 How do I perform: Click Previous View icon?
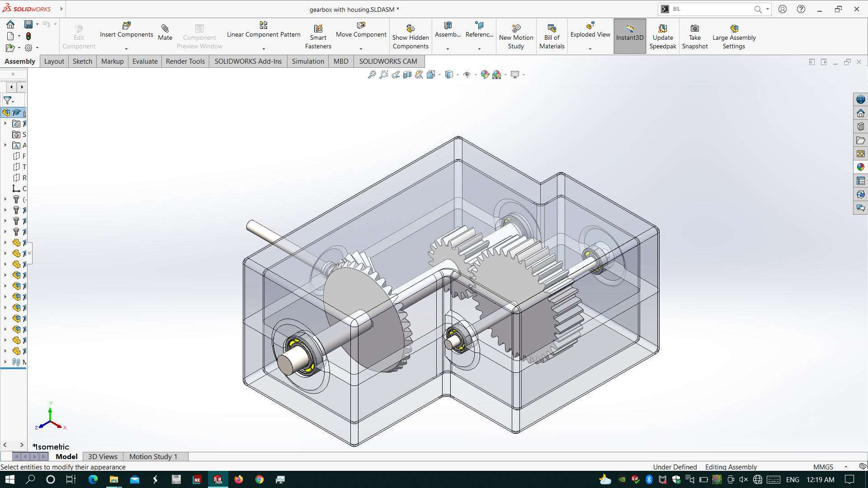pyautogui.click(x=396, y=75)
